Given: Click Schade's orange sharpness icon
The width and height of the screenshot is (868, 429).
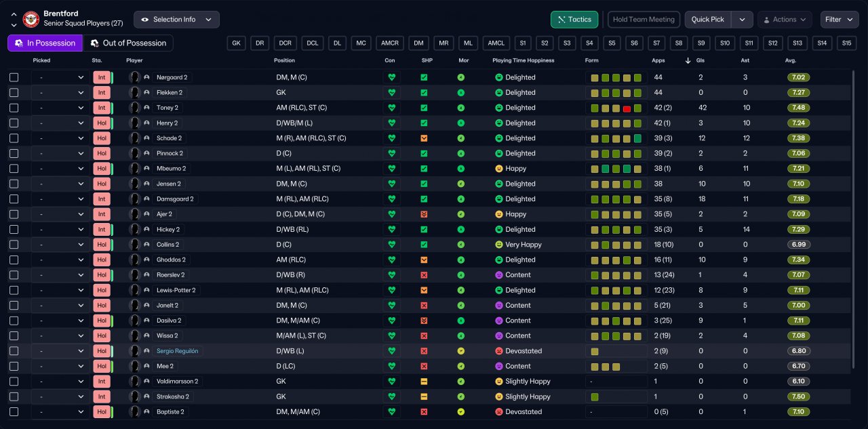Looking at the screenshot, I should 424,138.
